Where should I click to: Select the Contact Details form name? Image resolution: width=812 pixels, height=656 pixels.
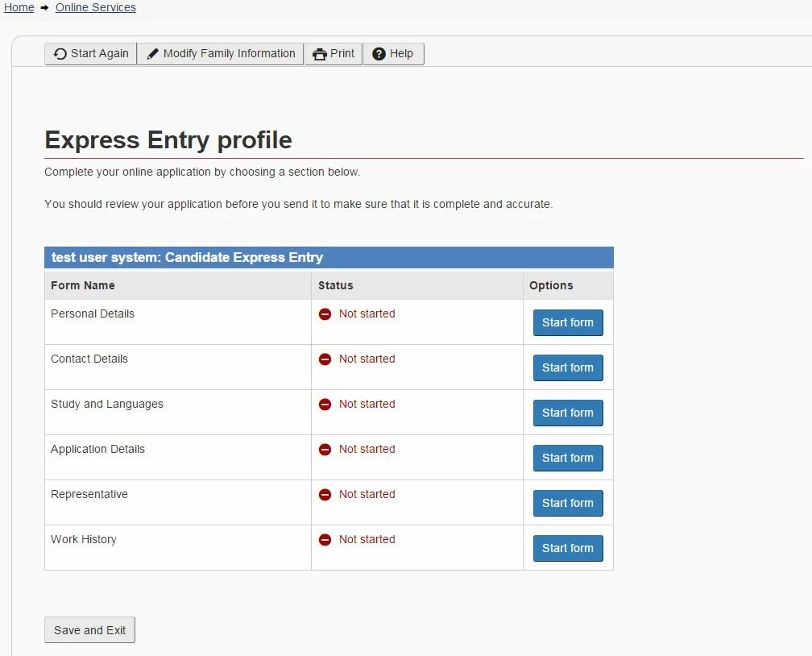[89, 359]
